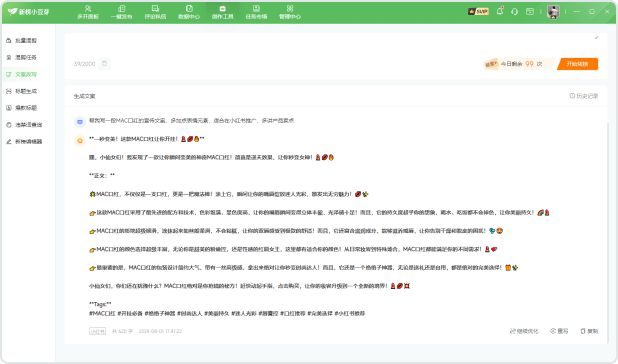Open notifications bell icon
The width and height of the screenshot is (618, 364).
point(500,11)
